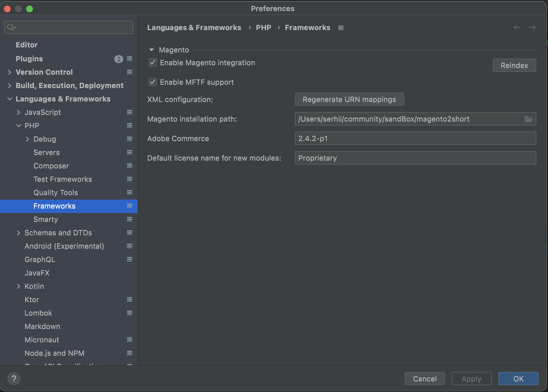Disable the Enable Magento integration checkbox
Screen dimensions: 548x392
pos(153,63)
